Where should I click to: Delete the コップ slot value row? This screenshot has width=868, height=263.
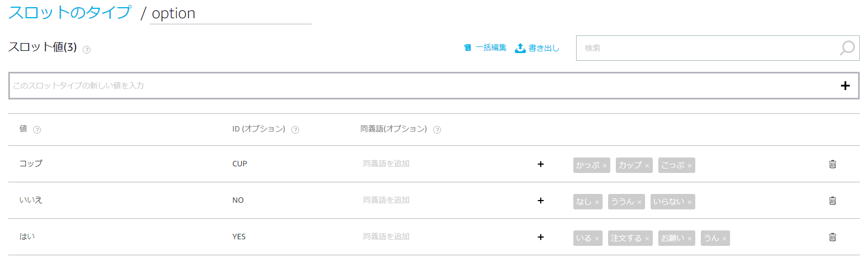[832, 164]
